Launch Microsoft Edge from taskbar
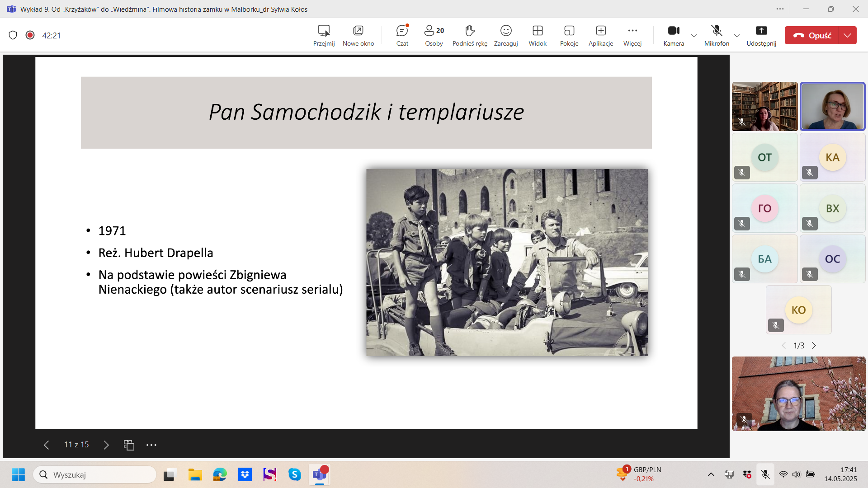This screenshot has height=488, width=868. [220, 474]
